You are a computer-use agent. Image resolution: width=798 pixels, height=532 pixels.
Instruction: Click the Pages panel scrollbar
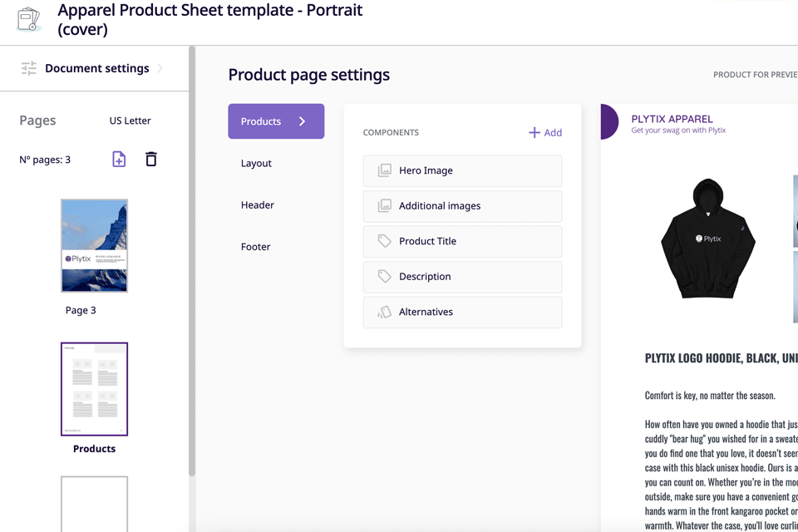(x=192, y=261)
